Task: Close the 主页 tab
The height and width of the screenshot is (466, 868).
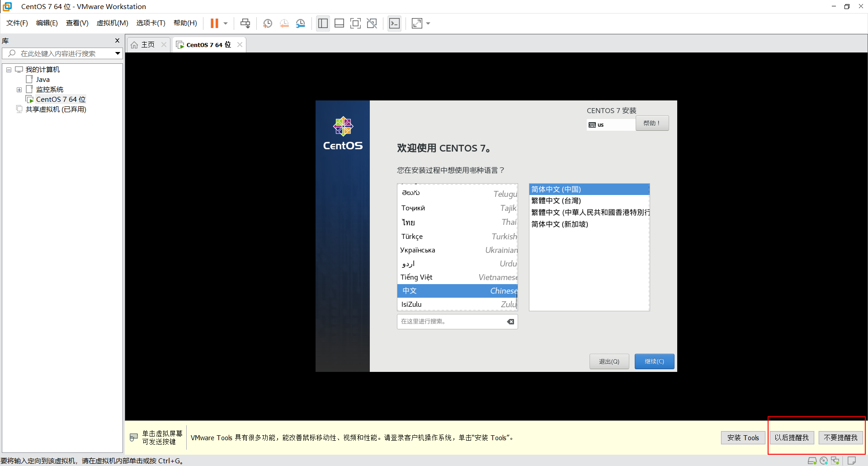Action: coord(164,44)
